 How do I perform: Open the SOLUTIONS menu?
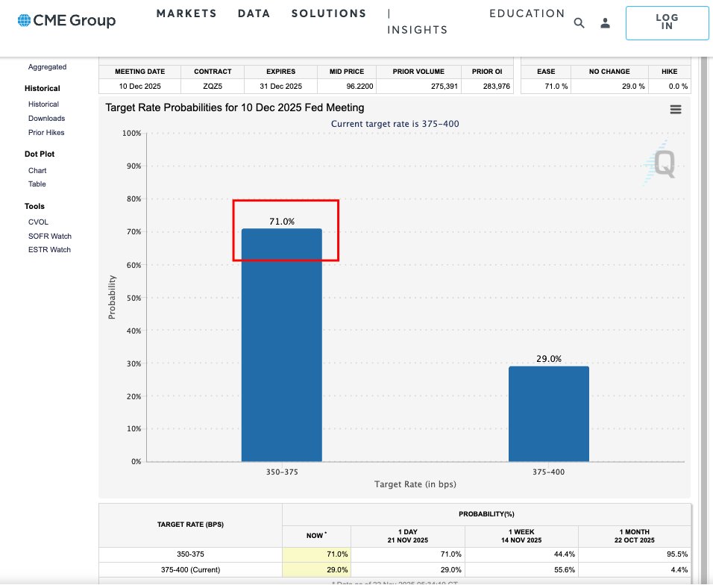[329, 13]
